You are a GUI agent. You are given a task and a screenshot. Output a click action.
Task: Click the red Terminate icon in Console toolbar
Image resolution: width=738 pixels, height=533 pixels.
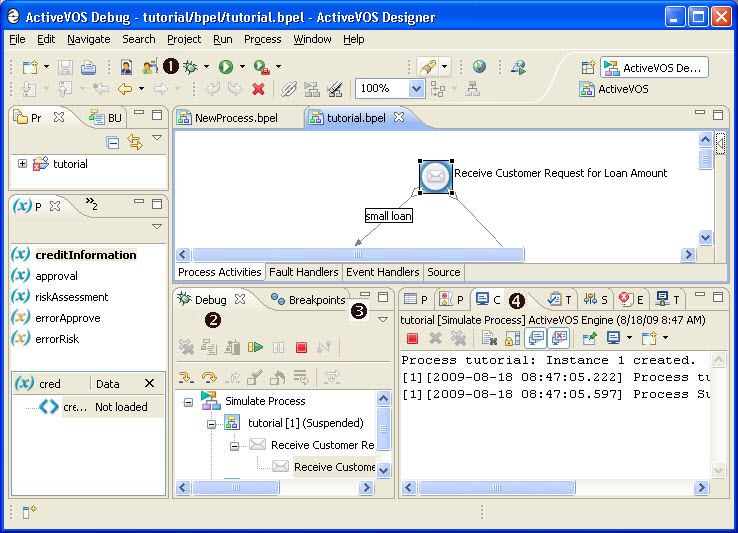tap(412, 338)
